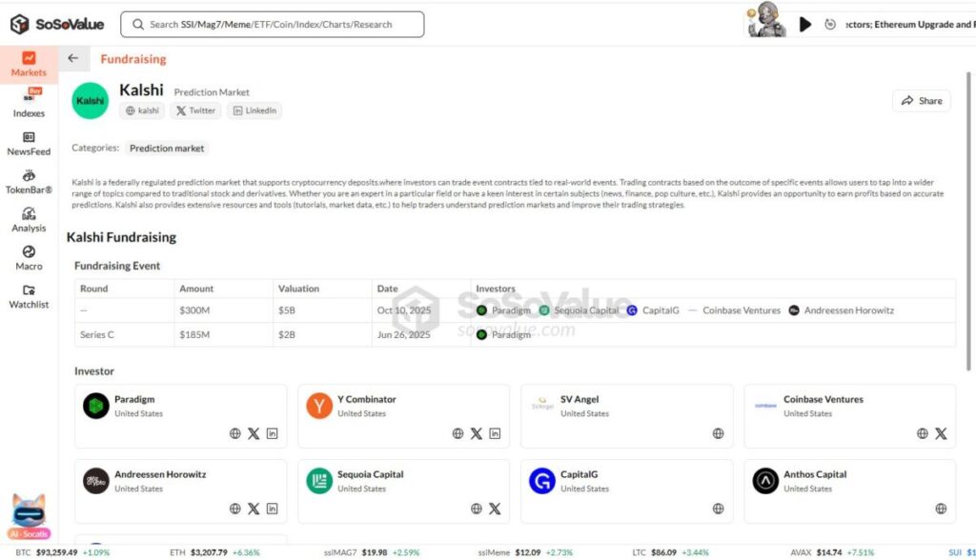Open Kalshi's website link
Viewport: 976px width, 560px height.
point(141,110)
